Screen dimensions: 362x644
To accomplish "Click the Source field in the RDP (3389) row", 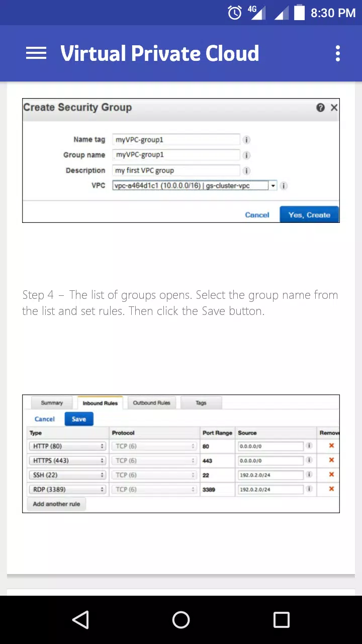I will [x=270, y=490].
